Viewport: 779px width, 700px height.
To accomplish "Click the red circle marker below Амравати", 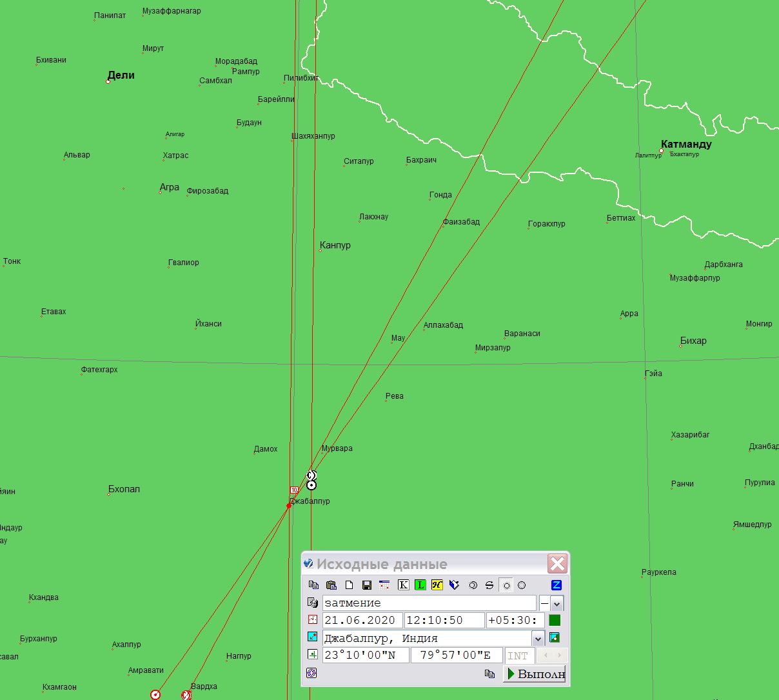I will [155, 695].
